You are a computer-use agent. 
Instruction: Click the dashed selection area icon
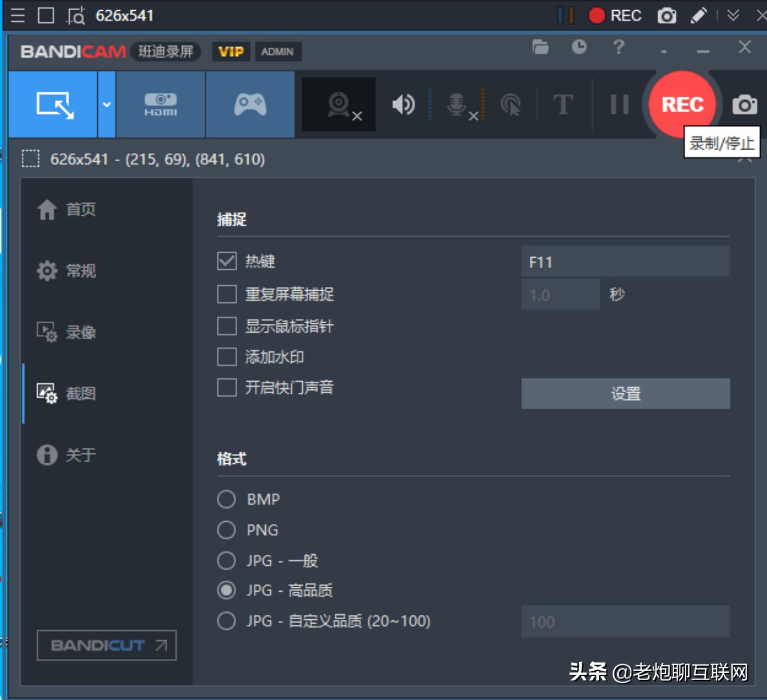coord(31,159)
